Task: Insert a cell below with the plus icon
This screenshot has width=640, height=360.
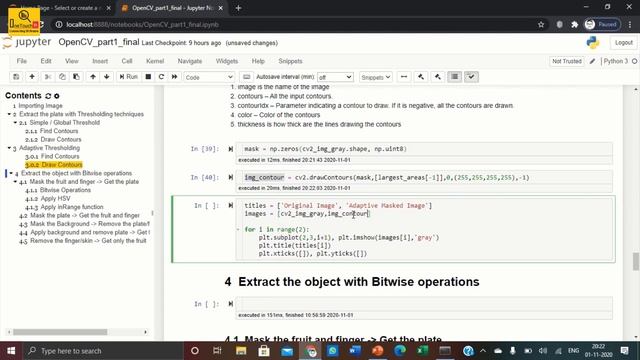Action: tap(31, 77)
